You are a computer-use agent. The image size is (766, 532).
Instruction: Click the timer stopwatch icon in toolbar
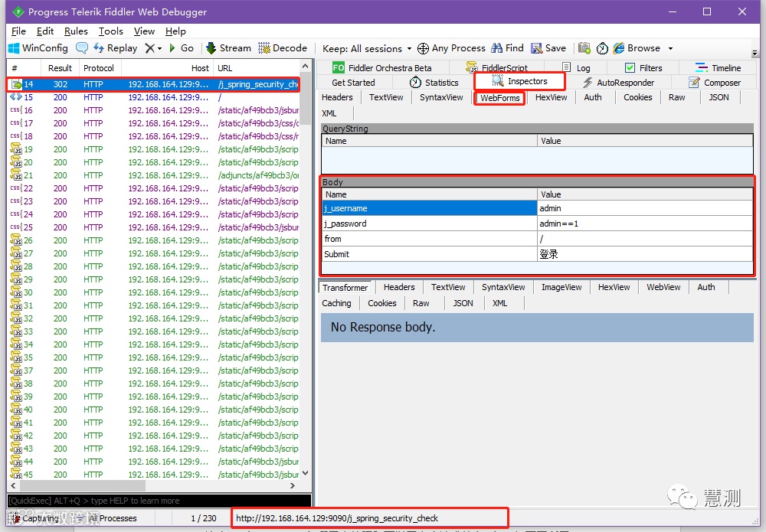pos(602,48)
